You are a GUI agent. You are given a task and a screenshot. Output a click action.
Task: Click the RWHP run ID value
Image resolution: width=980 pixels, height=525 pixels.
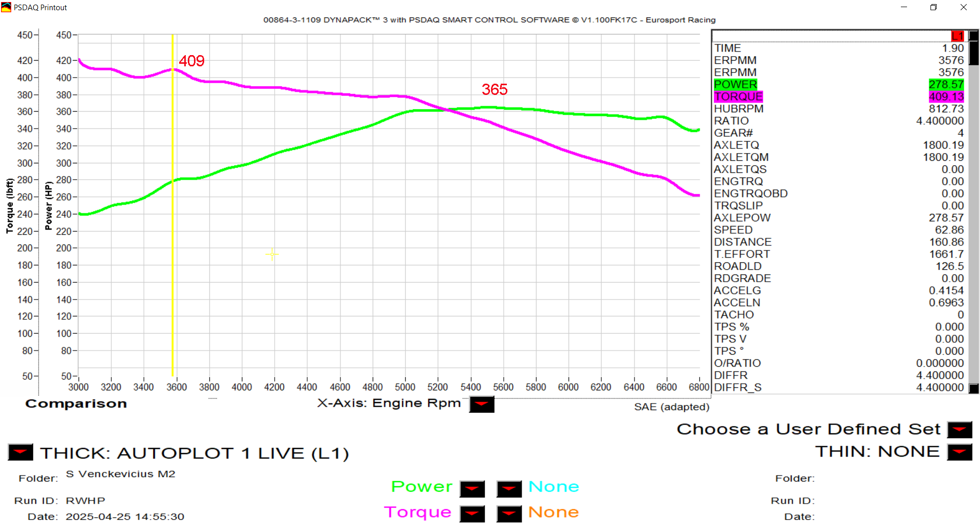85,501
